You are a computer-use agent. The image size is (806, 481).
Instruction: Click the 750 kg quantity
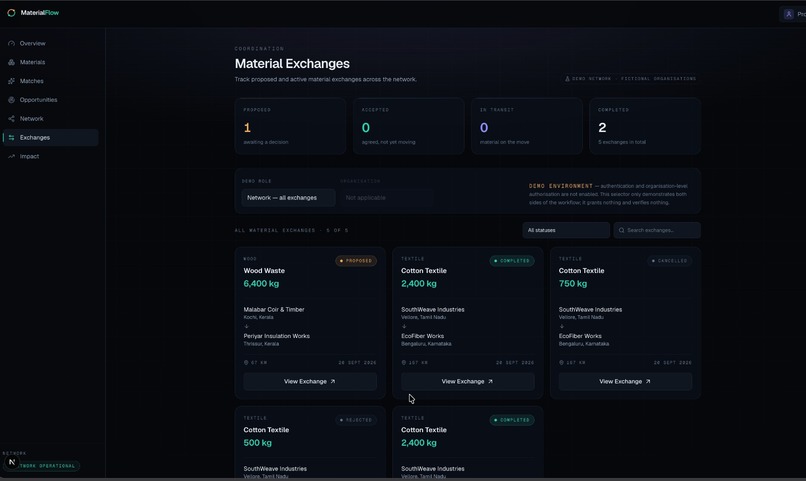[573, 284]
